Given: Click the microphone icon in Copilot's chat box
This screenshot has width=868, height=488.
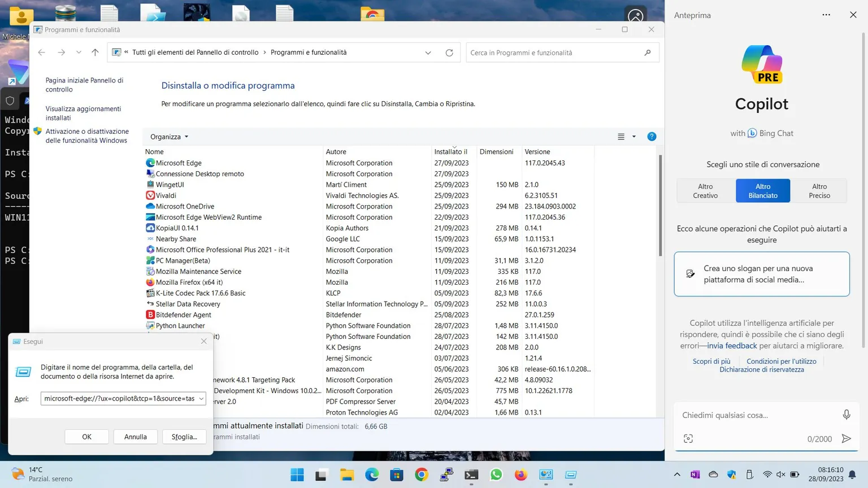Looking at the screenshot, I should pos(846,414).
